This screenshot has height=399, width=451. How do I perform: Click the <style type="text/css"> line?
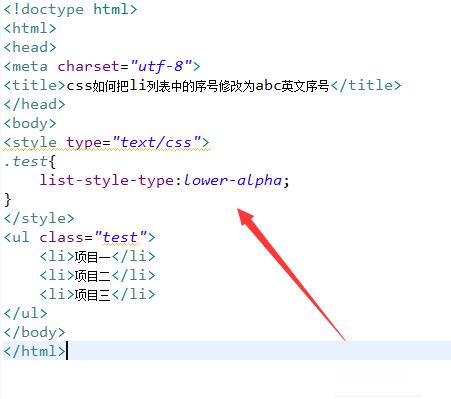pos(107,142)
